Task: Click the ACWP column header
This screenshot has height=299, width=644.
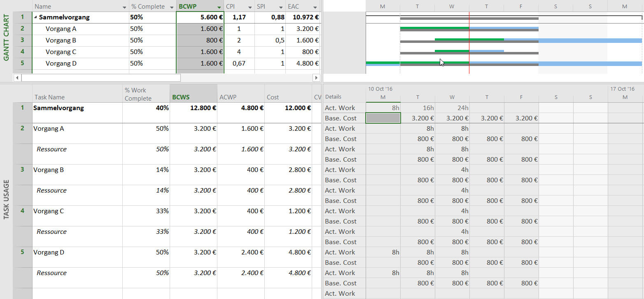Action: (x=240, y=97)
